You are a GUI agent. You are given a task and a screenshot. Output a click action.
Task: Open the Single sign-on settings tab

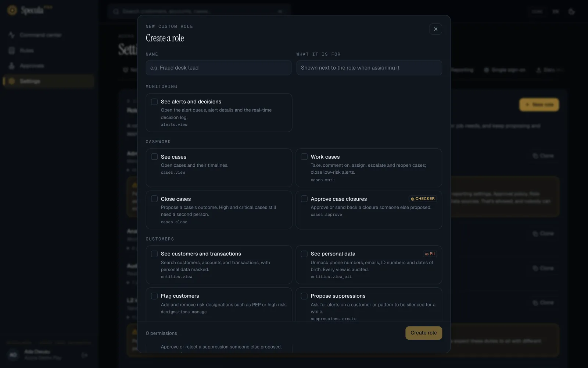coord(505,70)
